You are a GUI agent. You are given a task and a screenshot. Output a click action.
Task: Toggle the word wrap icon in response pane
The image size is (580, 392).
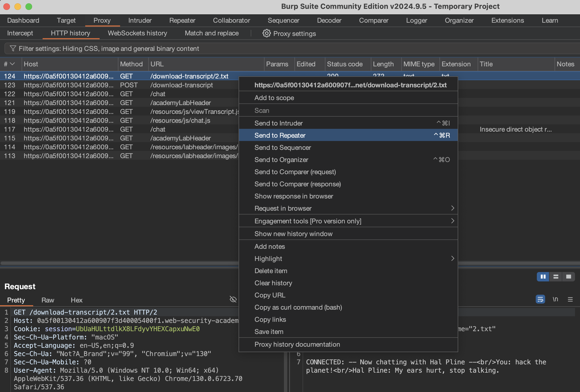point(540,299)
